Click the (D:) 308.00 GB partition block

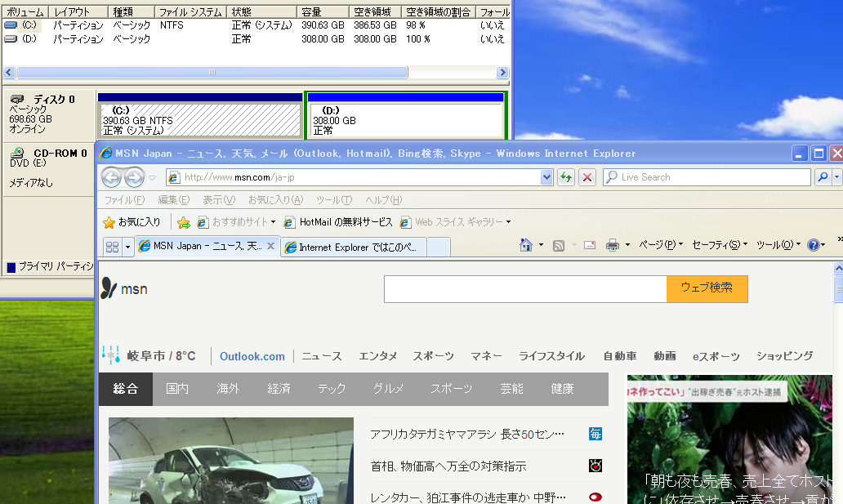pos(405,114)
